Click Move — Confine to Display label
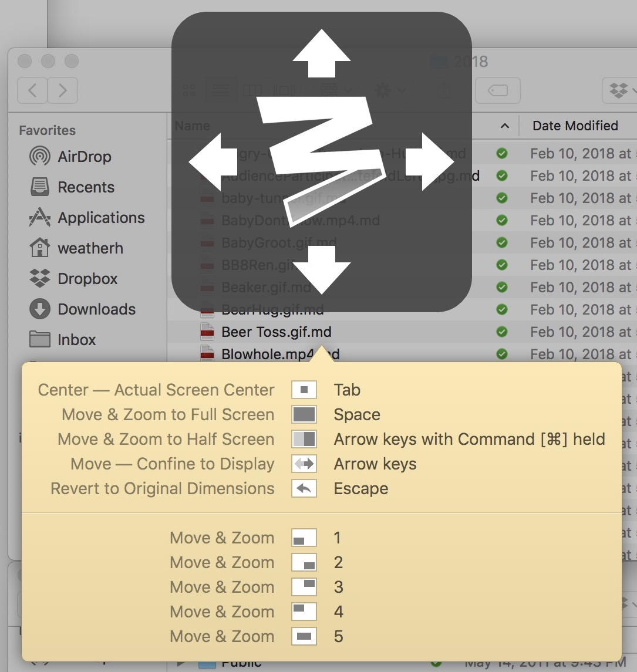Viewport: 637px width, 672px height. [x=173, y=464]
